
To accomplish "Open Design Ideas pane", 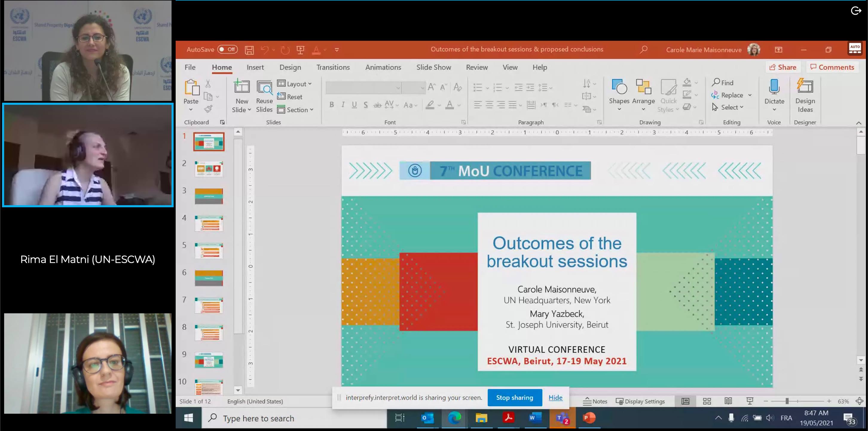I will (805, 96).
